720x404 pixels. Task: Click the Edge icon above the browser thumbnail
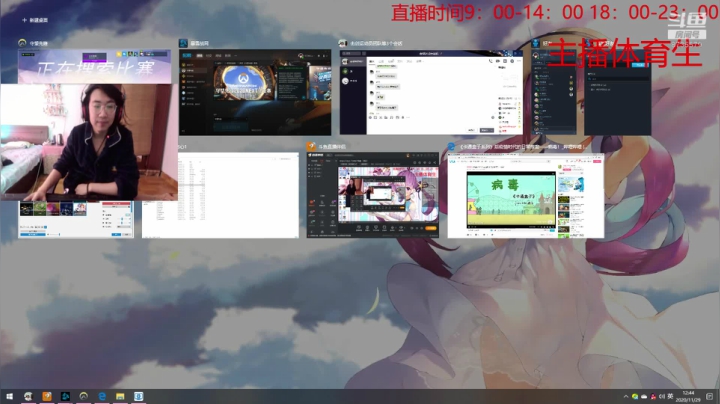[451, 146]
